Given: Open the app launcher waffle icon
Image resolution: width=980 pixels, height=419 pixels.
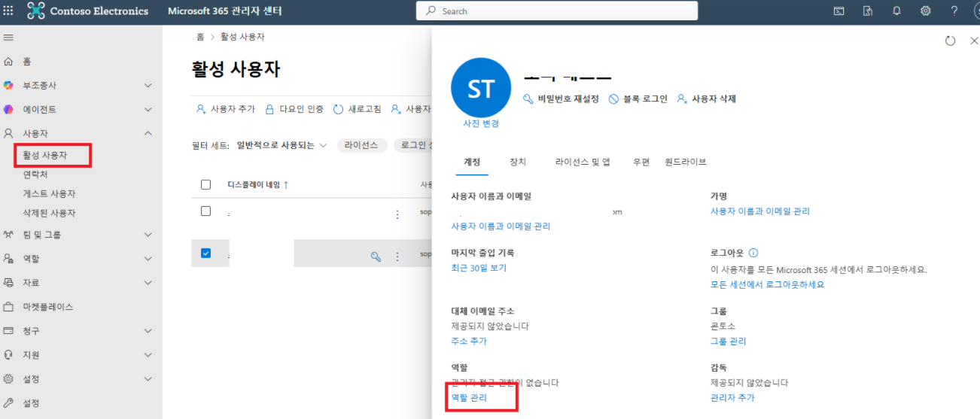Looking at the screenshot, I should [8, 11].
